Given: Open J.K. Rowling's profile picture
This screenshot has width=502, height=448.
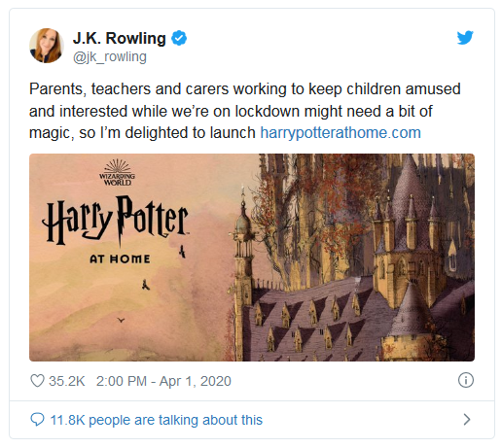Looking at the screenshot, I should 47,46.
